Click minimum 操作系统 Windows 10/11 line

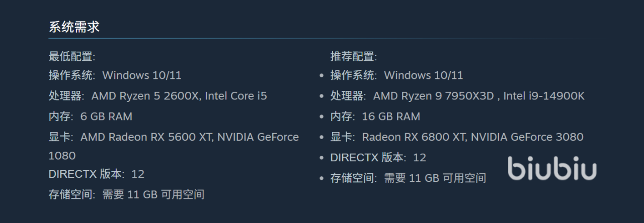(115, 75)
